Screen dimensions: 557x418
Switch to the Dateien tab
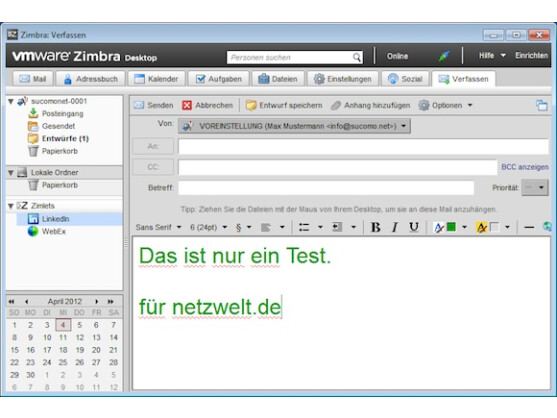[x=278, y=79]
